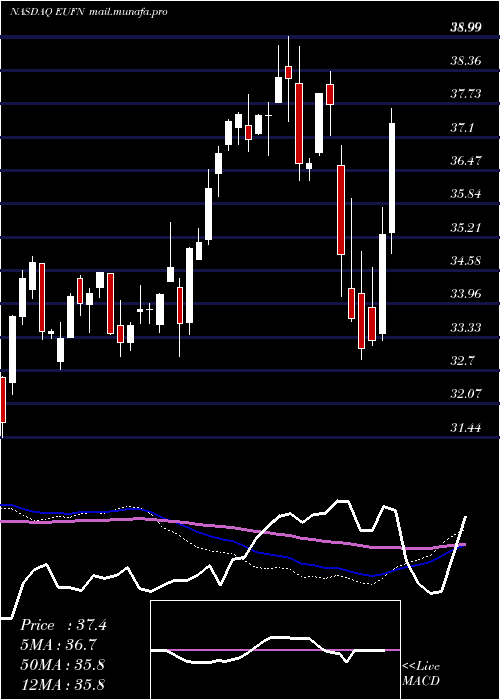Click the 35.21 price axis label
Image resolution: width=500 pixels, height=700 pixels.
(x=466, y=228)
